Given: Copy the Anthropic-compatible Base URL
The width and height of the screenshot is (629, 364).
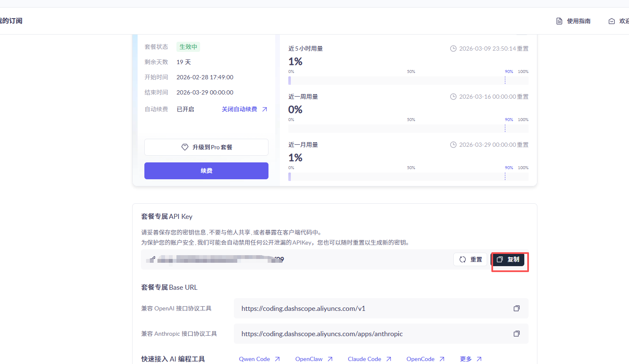Looking at the screenshot, I should [x=516, y=334].
